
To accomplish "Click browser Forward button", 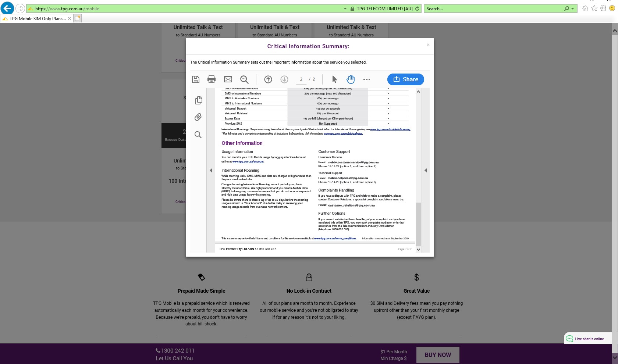I will click(20, 8).
